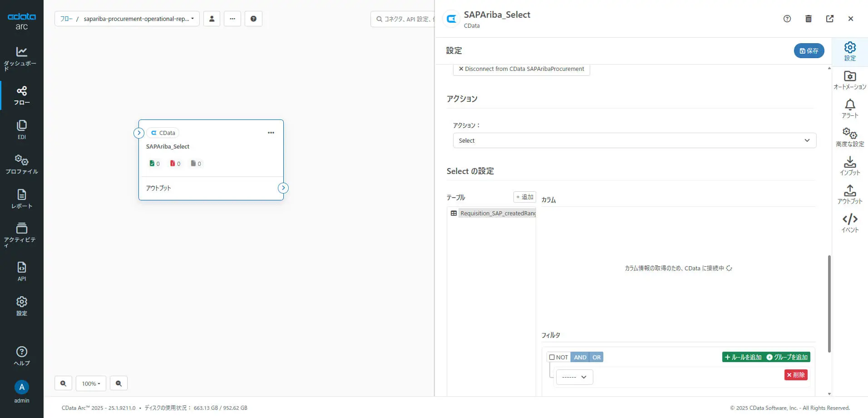Click the フロー breadcrumb link
Viewport: 868px width, 418px height.
coord(66,19)
